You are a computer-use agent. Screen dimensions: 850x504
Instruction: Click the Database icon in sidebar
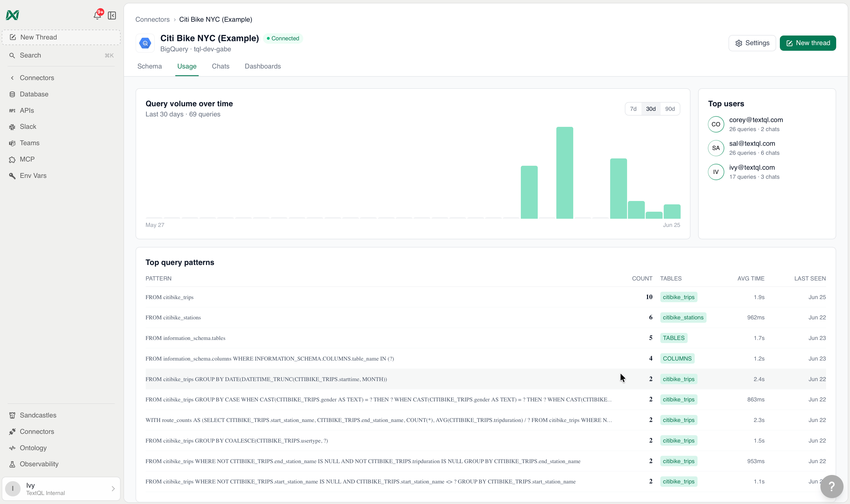[x=12, y=94]
